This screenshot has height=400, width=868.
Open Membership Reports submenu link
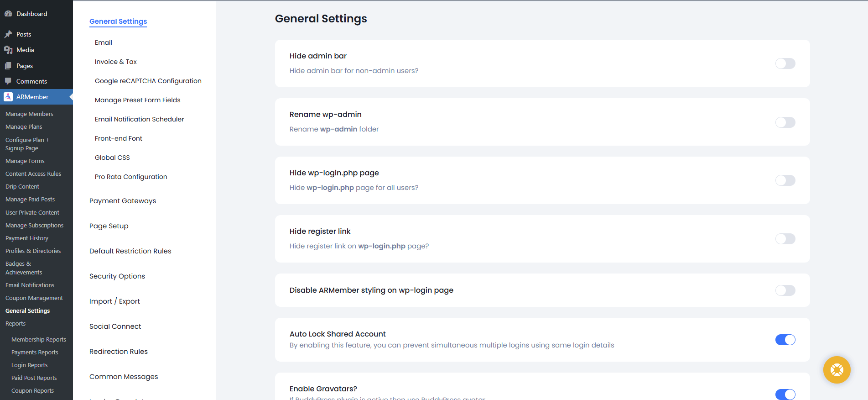(x=39, y=340)
